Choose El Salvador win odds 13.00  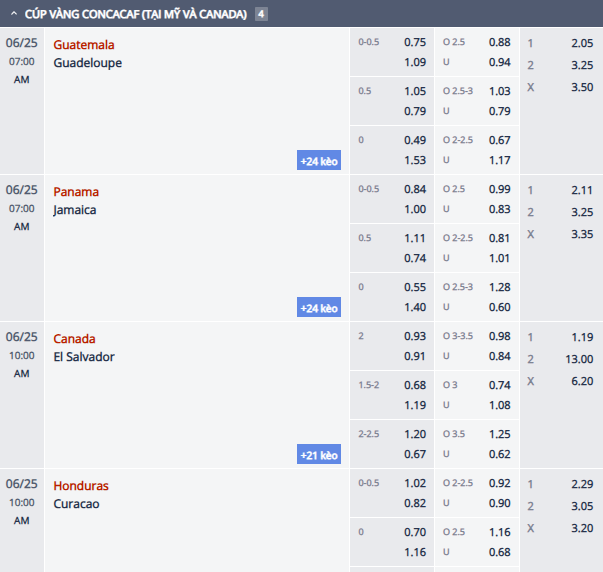(579, 359)
